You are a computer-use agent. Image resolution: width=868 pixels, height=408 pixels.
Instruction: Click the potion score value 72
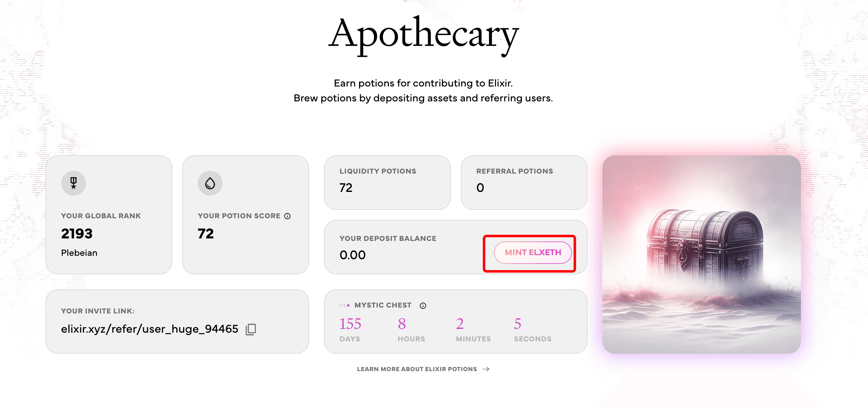click(205, 234)
